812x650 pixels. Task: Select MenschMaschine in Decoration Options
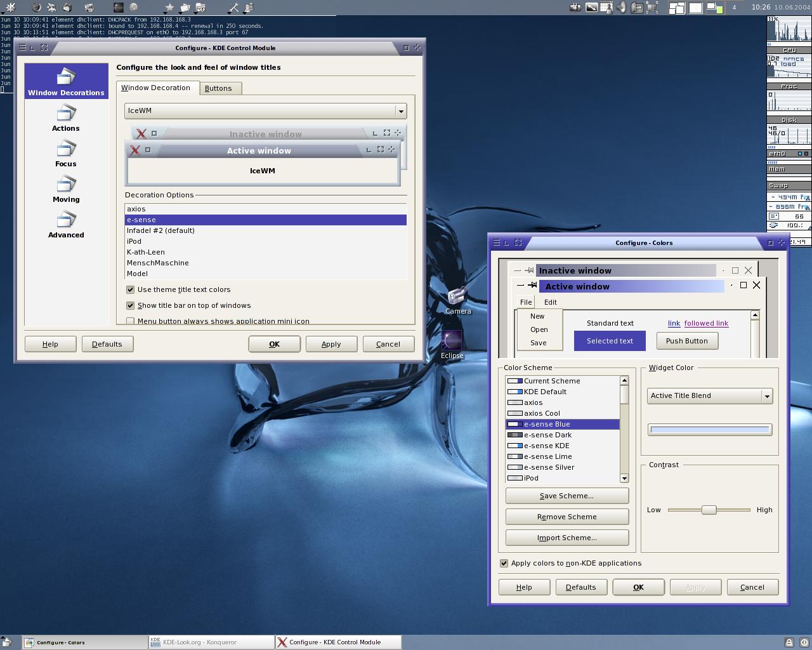tap(265, 263)
